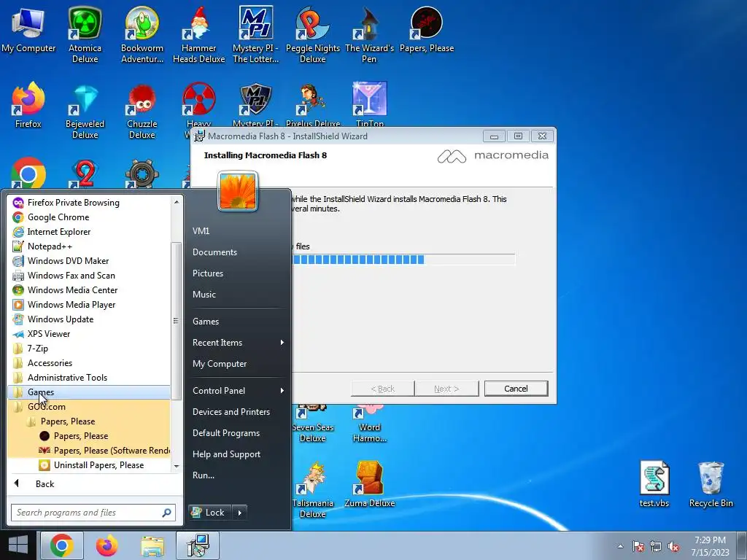The image size is (747, 560).
Task: Expand the Administrative Tools folder
Action: pyautogui.click(x=88, y=378)
